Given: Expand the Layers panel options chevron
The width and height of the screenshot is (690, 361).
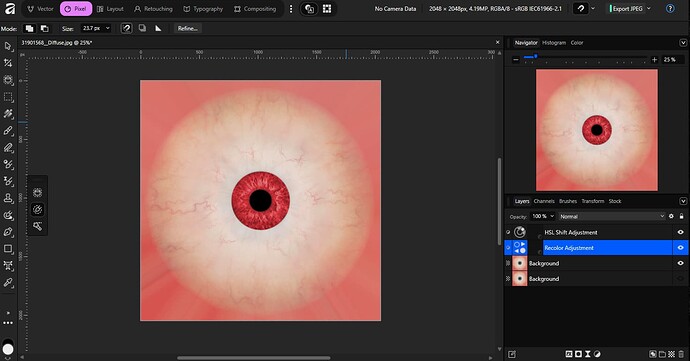Looking at the screenshot, I should pos(683,201).
